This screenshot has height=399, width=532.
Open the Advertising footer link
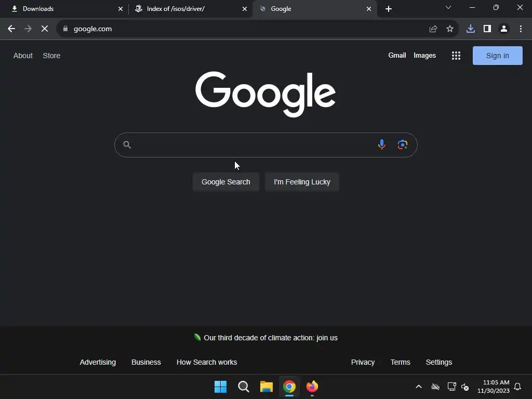[x=98, y=362]
